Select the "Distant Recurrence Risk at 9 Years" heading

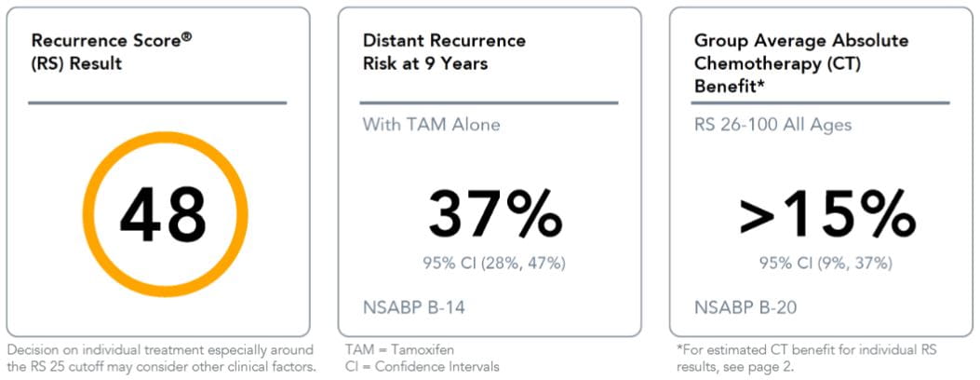click(x=444, y=52)
